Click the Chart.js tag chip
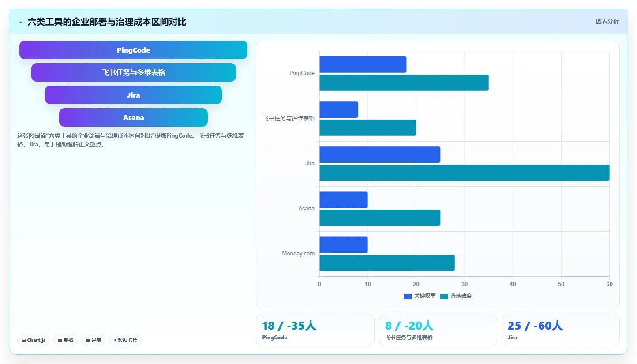Screen dimensions: 637x364 34,340
